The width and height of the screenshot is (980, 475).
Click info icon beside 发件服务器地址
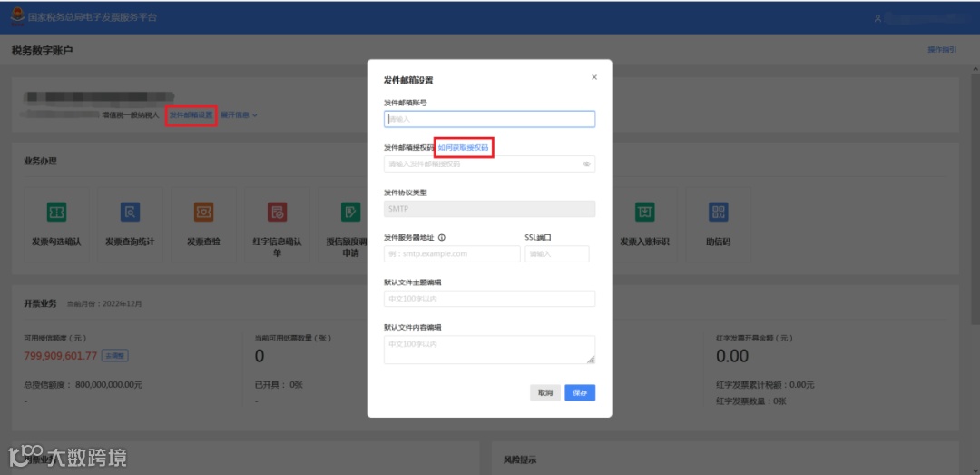(x=442, y=237)
